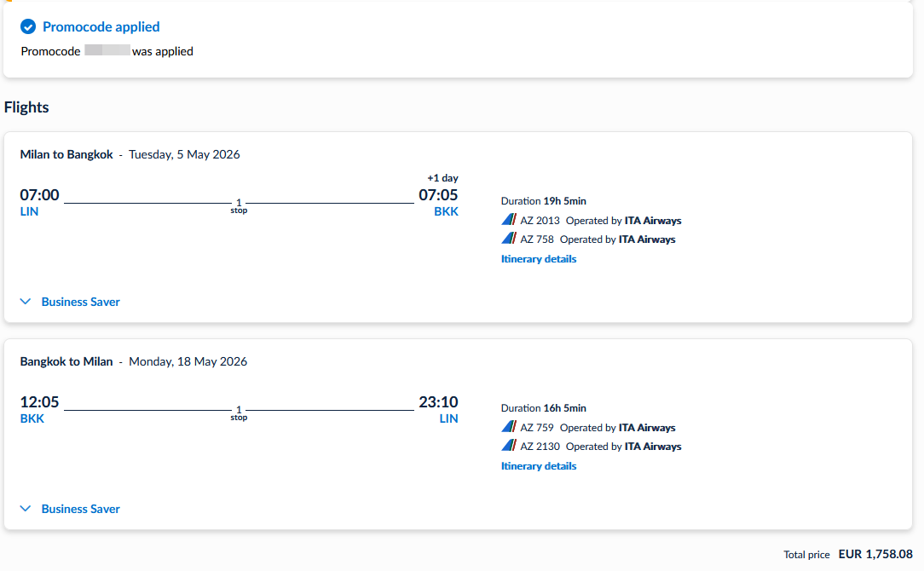Image resolution: width=924 pixels, height=571 pixels.
Task: Click ITA Airways logo beside AZ 759
Action: 509,427
